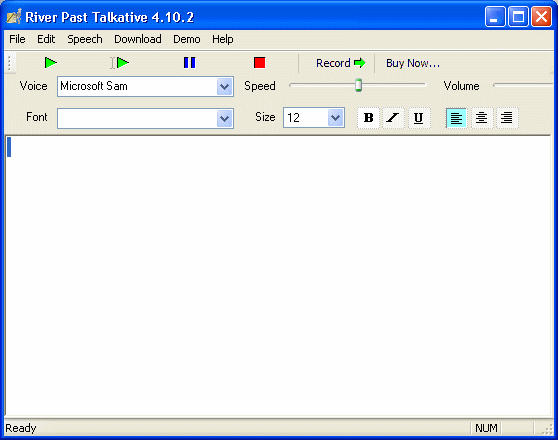Expand the Font dropdown list
The height and width of the screenshot is (440, 558).
click(224, 119)
